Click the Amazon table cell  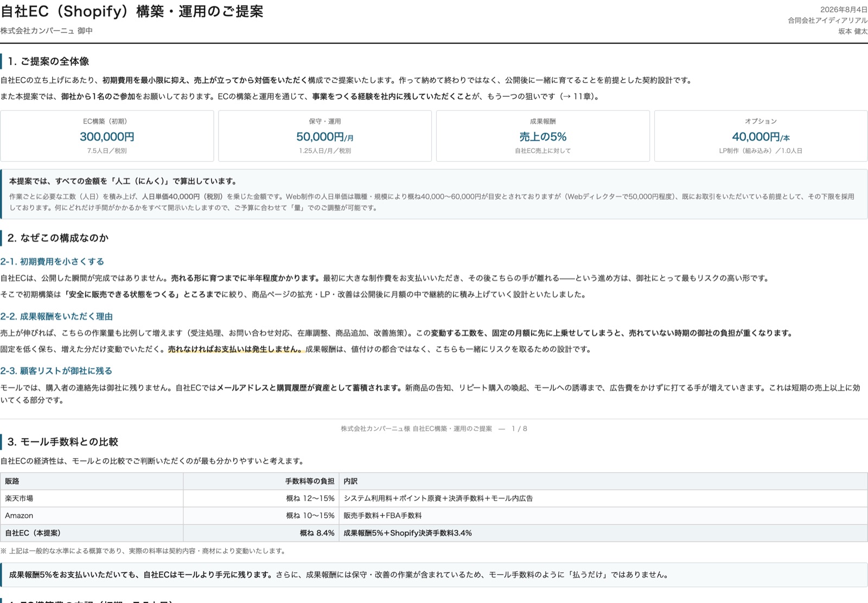tap(91, 516)
